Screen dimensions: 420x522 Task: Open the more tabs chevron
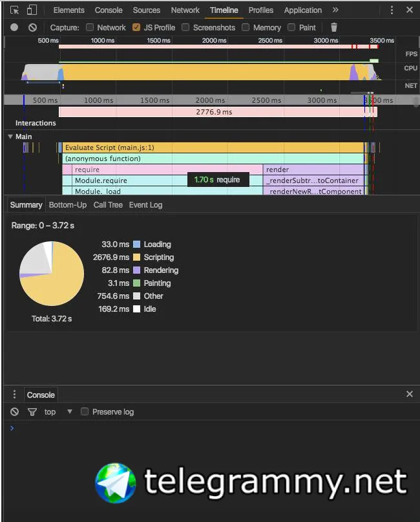335,10
